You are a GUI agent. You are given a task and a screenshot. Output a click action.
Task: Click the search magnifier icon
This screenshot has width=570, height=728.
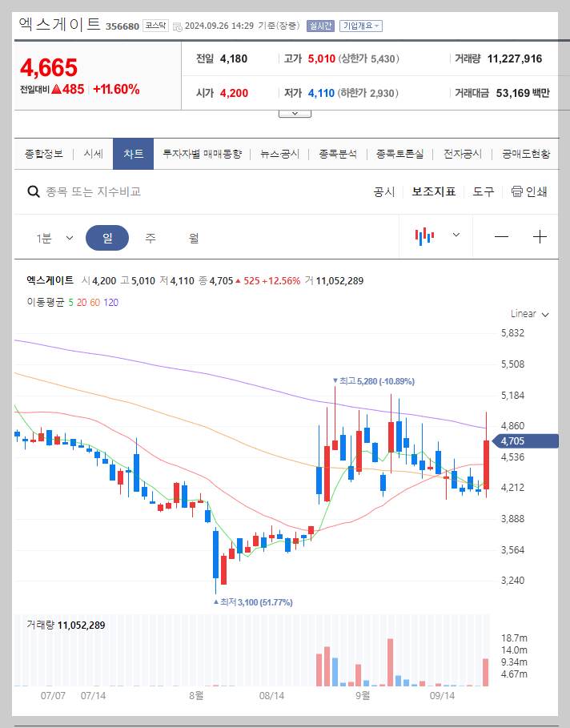pos(33,191)
